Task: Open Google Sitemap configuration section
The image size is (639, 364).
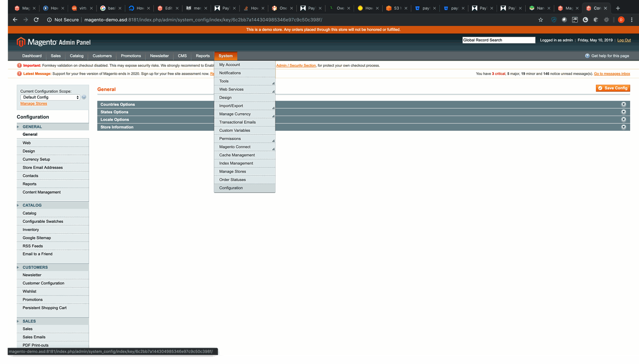Action: click(53, 238)
